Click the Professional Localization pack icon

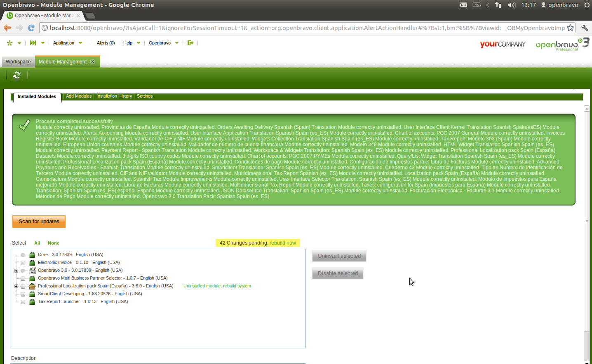pyautogui.click(x=32, y=286)
